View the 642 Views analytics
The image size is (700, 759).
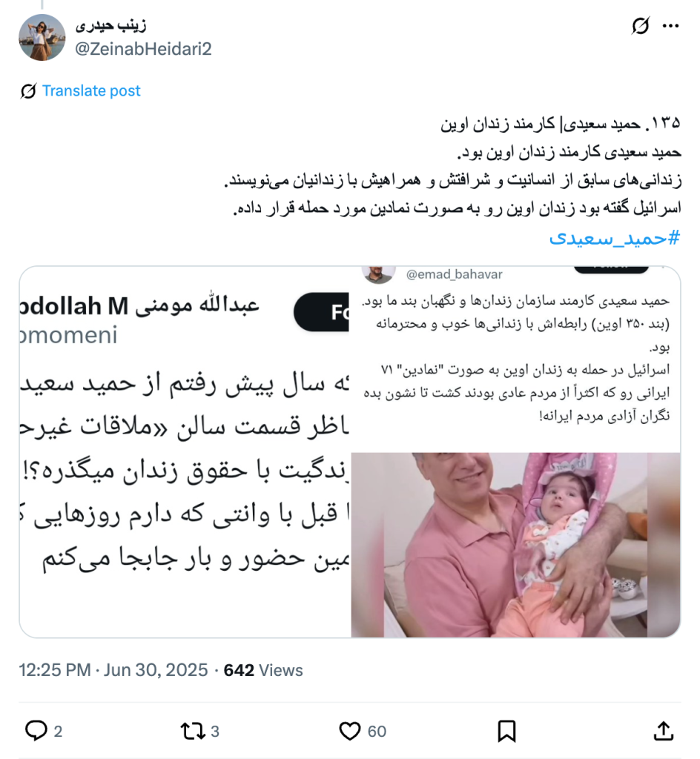[263, 670]
